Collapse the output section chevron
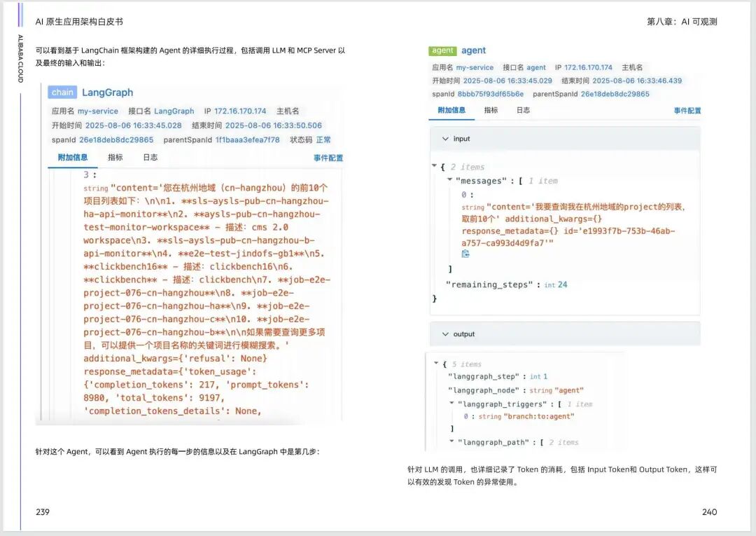Image resolution: width=756 pixels, height=536 pixels. (x=445, y=334)
